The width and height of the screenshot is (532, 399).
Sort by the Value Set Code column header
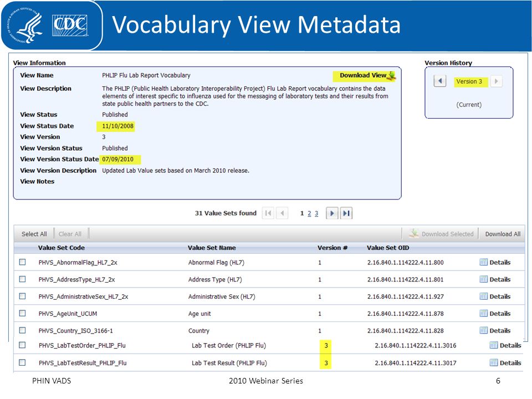[62, 248]
